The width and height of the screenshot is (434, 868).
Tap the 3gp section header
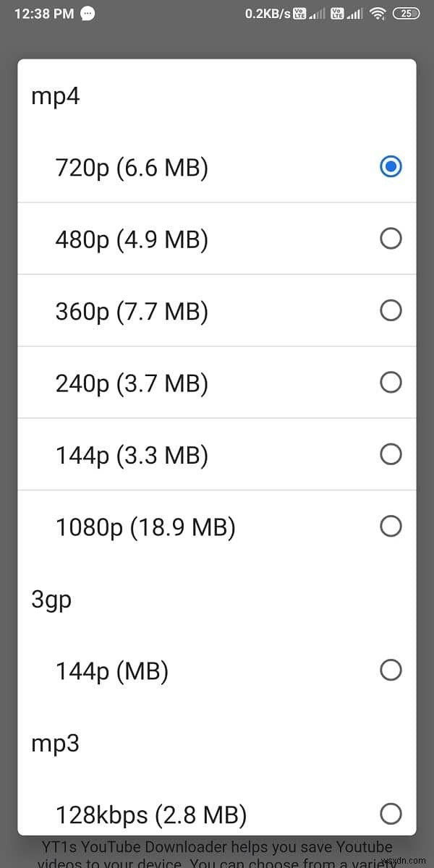click(x=51, y=599)
